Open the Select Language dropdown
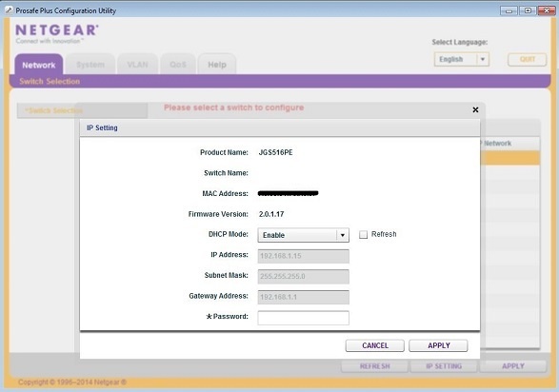Screen dimensions: 559x392 point(462,59)
